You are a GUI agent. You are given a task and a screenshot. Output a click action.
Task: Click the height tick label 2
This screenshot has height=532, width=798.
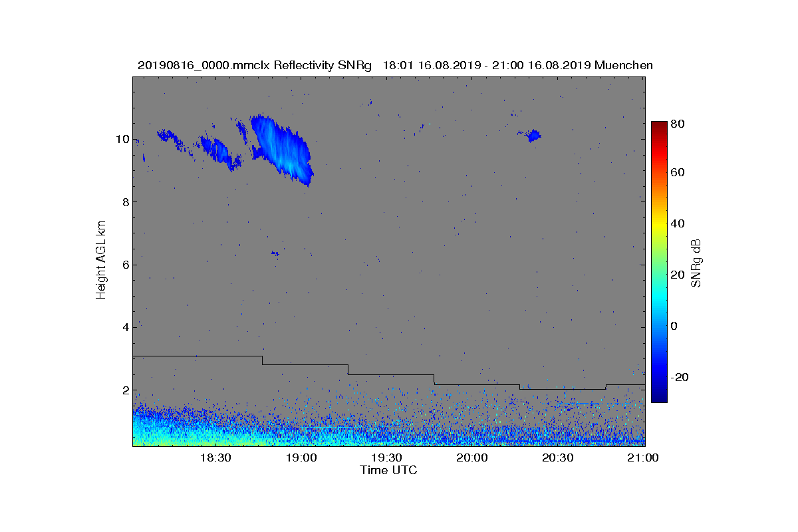[x=125, y=390]
